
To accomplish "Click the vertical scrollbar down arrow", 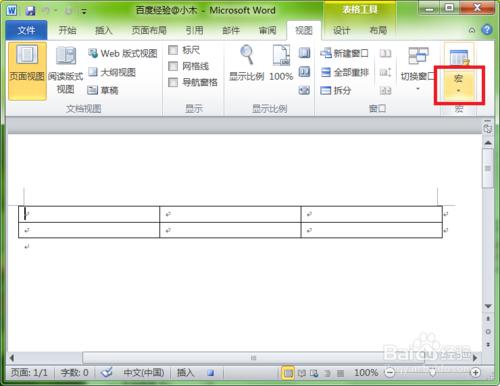I will 488,306.
